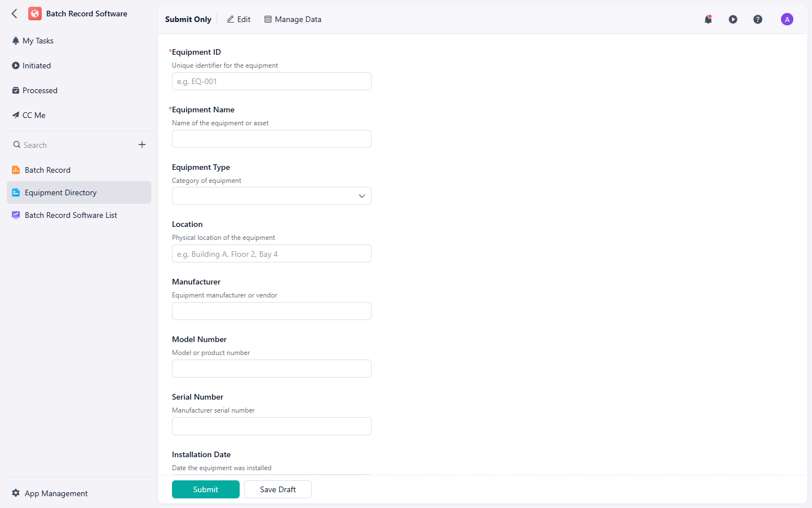This screenshot has width=812, height=508.
Task: Click the Batch Record Software app logo
Action: coord(35,14)
